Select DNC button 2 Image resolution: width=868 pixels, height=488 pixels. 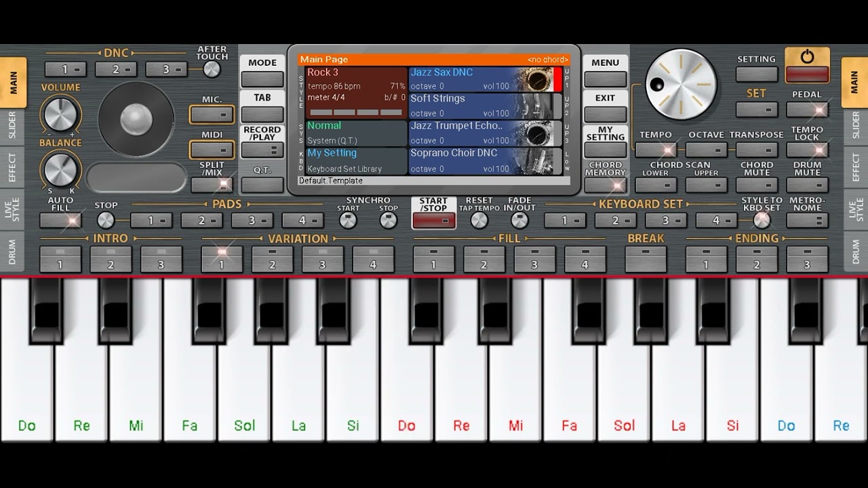[116, 69]
